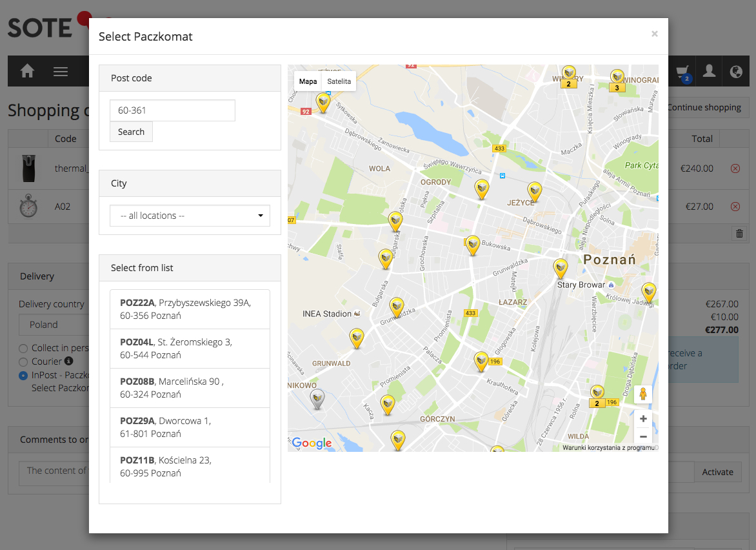Select the Paczkomat marker below INEA Stadion

(357, 338)
